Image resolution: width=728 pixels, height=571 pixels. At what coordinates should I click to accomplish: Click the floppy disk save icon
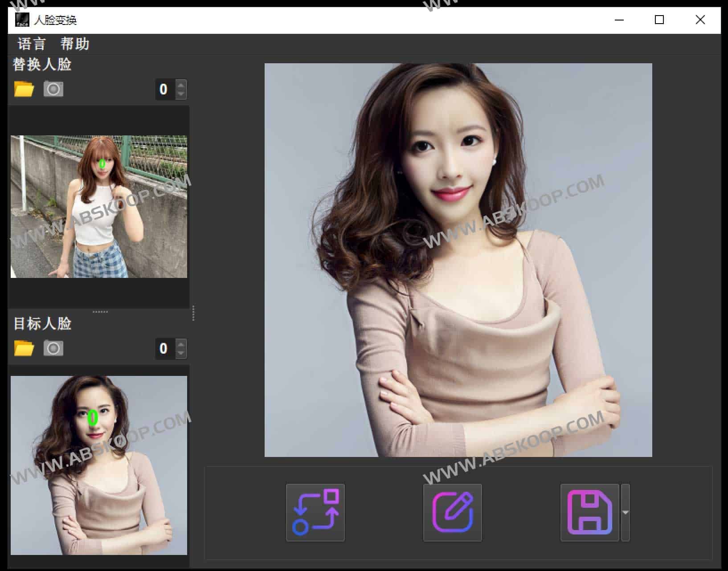coord(589,512)
